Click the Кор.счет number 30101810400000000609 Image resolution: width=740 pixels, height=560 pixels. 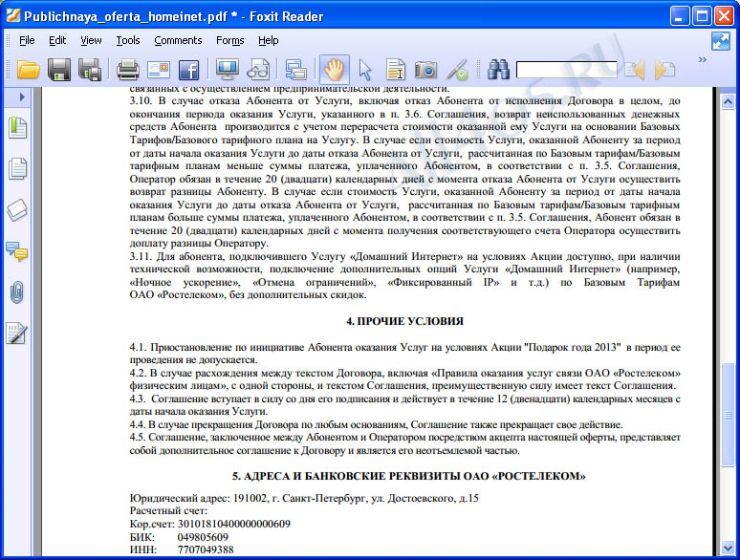click(234, 524)
